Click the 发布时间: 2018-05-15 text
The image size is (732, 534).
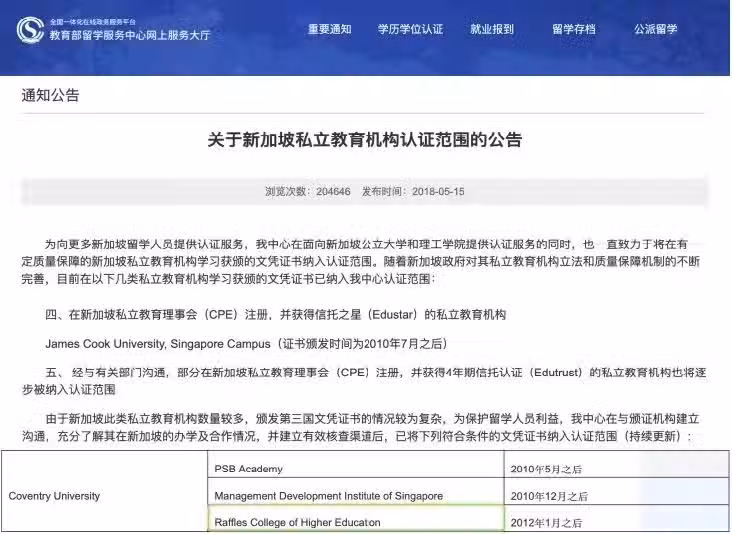(413, 191)
